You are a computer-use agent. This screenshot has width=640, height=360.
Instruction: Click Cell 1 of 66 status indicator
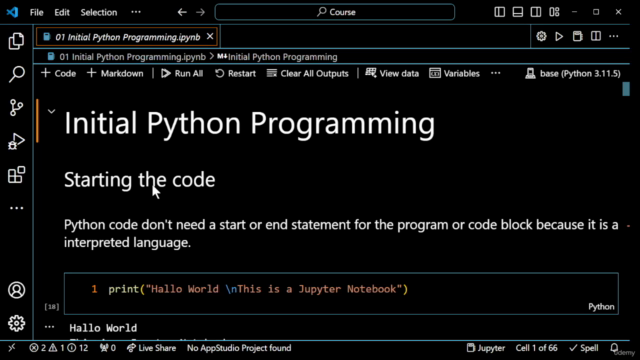coord(536,348)
